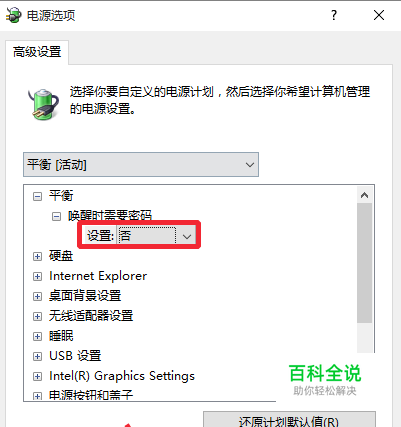Collapse the 唤醒时需要密码 node

(x=56, y=217)
